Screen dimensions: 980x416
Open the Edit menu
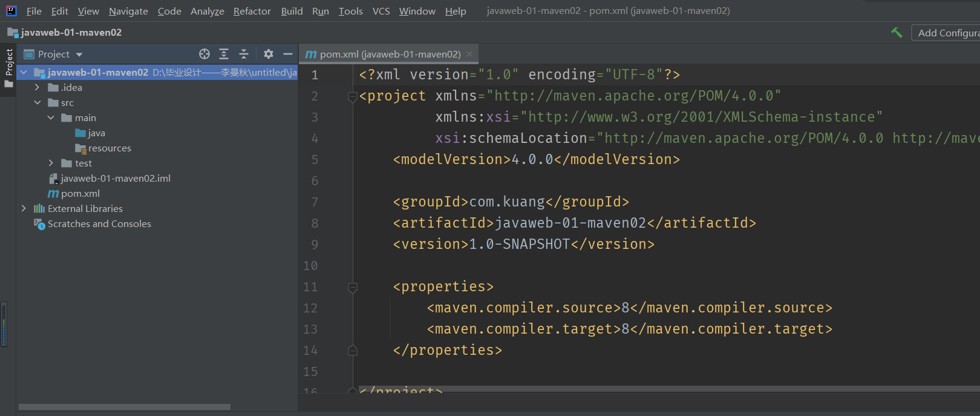coord(60,11)
